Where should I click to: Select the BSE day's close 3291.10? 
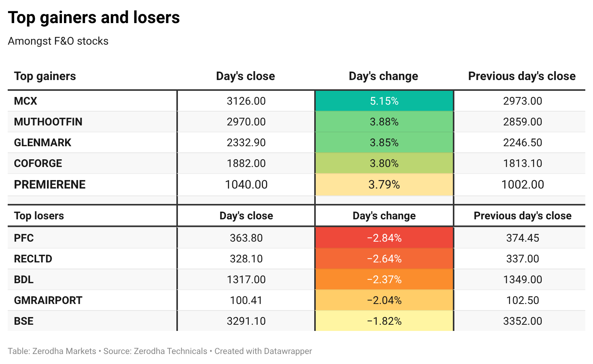click(246, 321)
